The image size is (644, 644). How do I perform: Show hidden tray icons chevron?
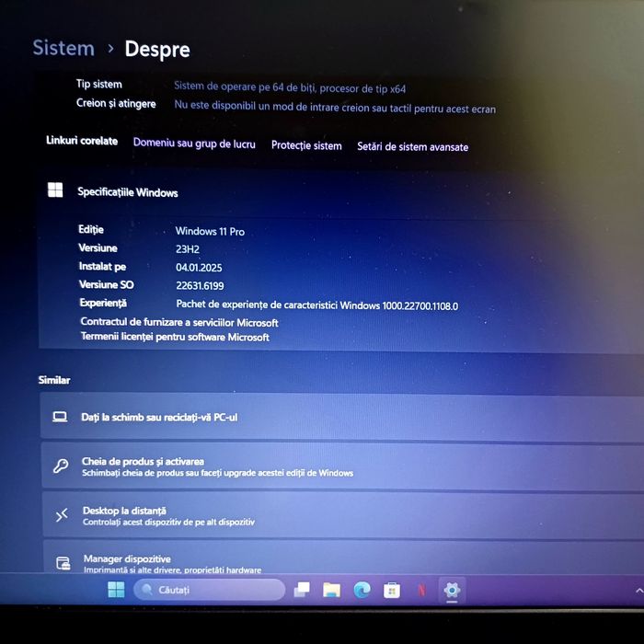click(x=638, y=591)
